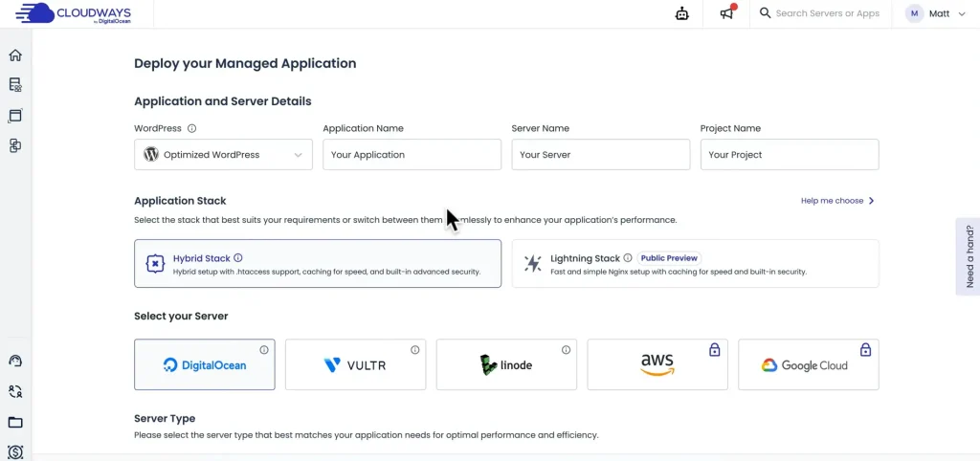980x461 pixels.
Task: Click info icon beside Lightning Stack
Action: coord(628,258)
